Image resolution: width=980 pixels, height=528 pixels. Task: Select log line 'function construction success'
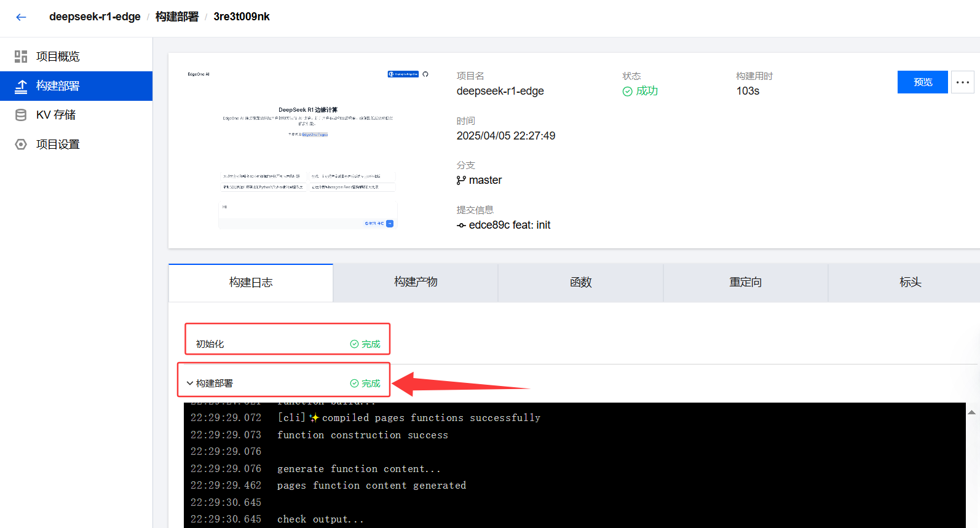(x=362, y=435)
